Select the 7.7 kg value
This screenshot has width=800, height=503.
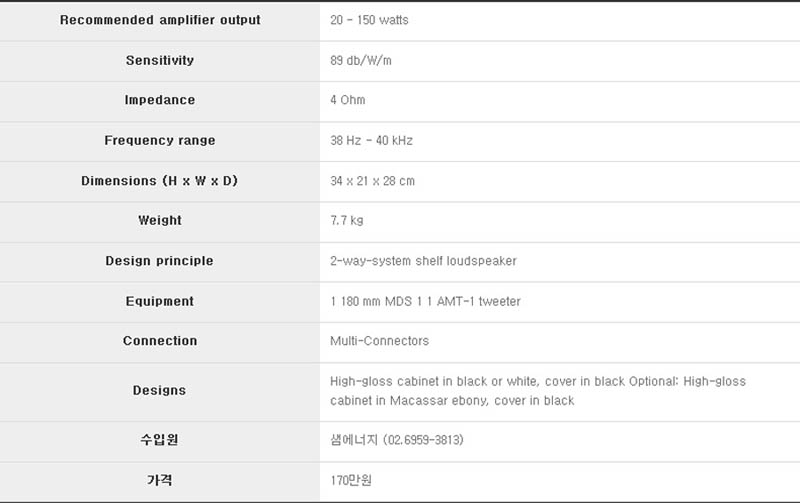[x=347, y=220]
